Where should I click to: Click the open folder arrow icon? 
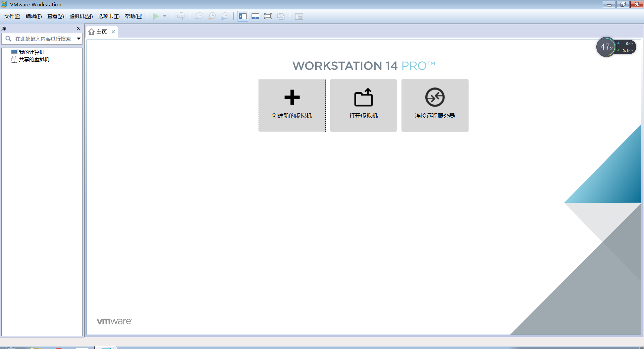click(x=364, y=97)
